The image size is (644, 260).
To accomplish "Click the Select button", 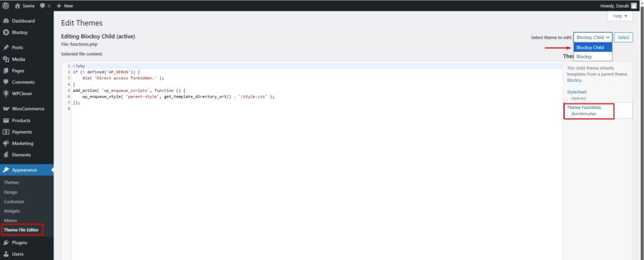I will (x=623, y=37).
